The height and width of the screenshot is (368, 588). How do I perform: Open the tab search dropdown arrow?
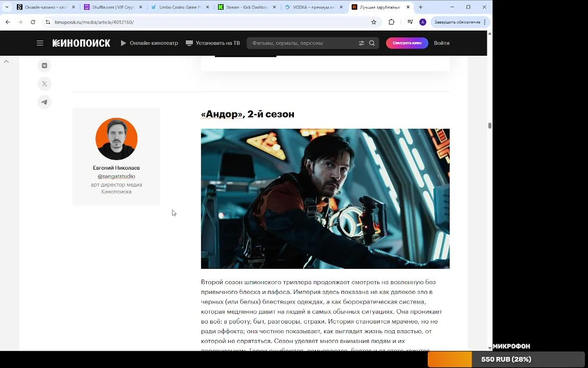(x=7, y=7)
